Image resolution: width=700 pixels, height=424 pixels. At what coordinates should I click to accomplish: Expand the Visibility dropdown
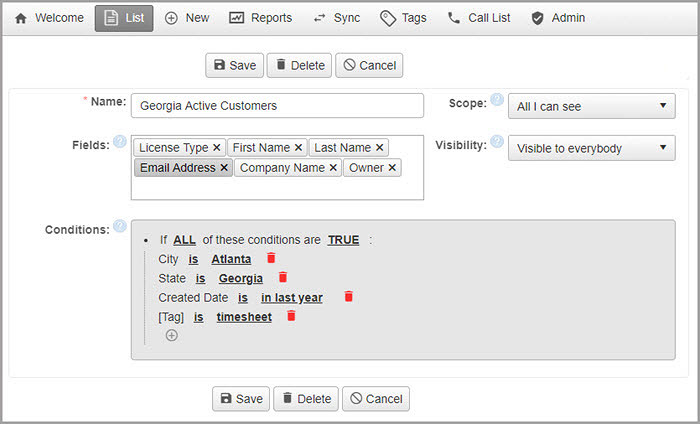point(591,148)
